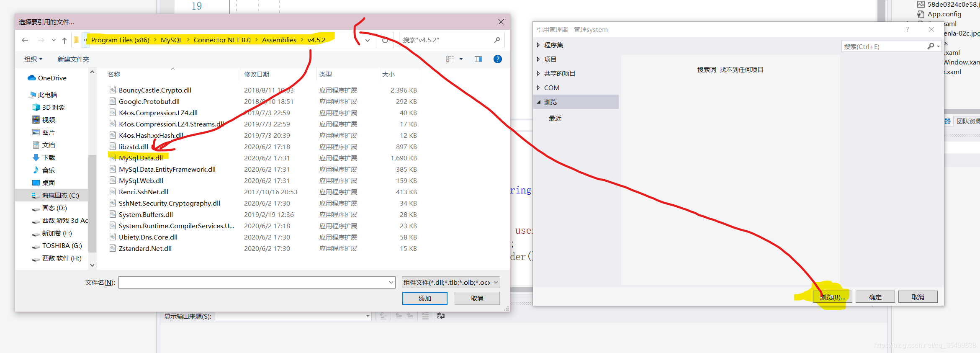
Task: Open the Organize menu
Action: pos(33,59)
